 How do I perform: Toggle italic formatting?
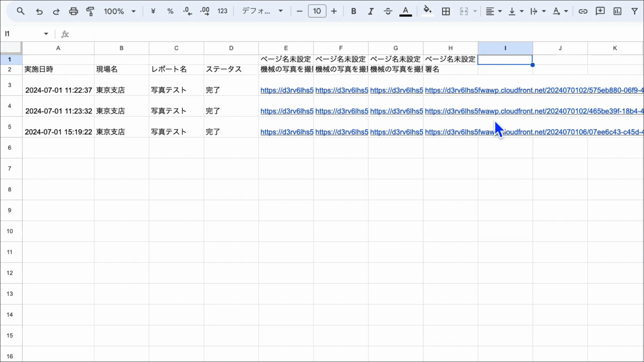point(371,11)
